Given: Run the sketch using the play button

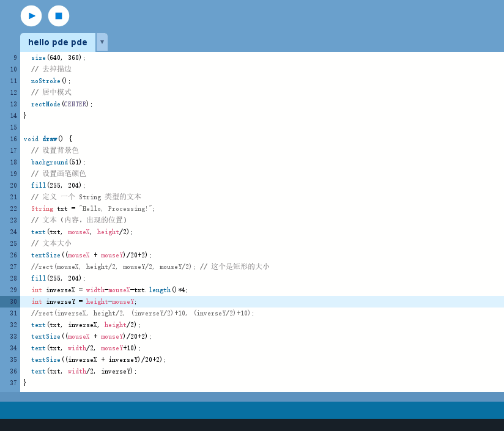Looking at the screenshot, I should 31,15.
